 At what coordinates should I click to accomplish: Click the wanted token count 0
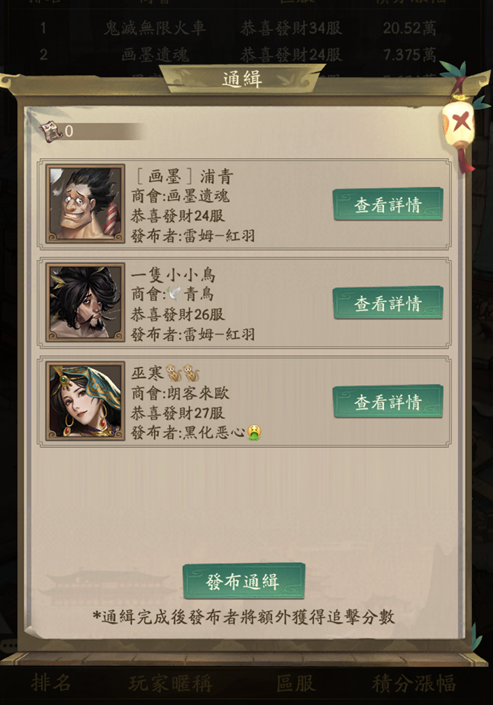pos(69,131)
